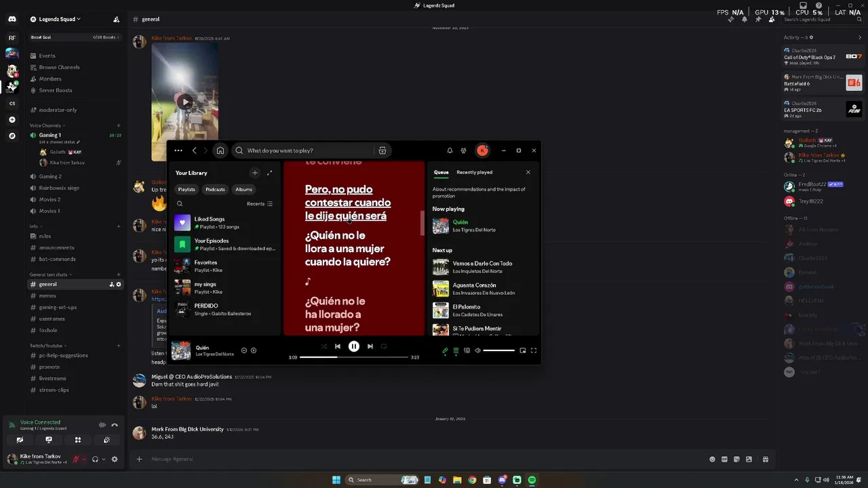Play the video in Kike's message

click(x=184, y=102)
